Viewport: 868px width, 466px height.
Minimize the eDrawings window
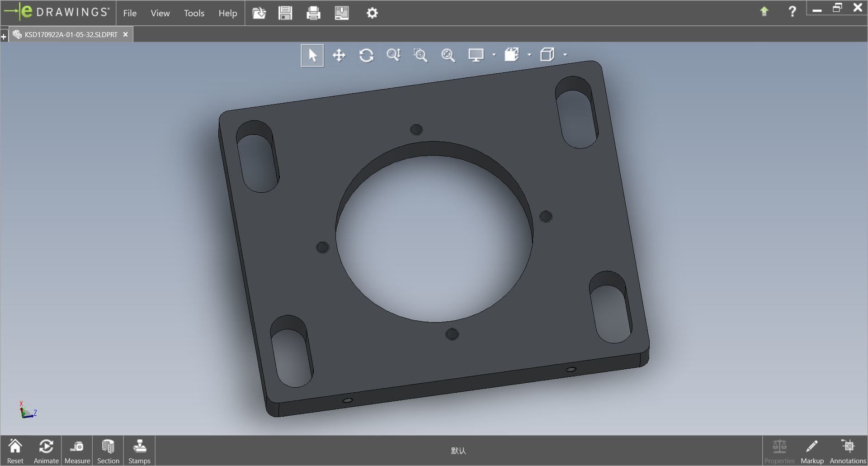pos(817,10)
